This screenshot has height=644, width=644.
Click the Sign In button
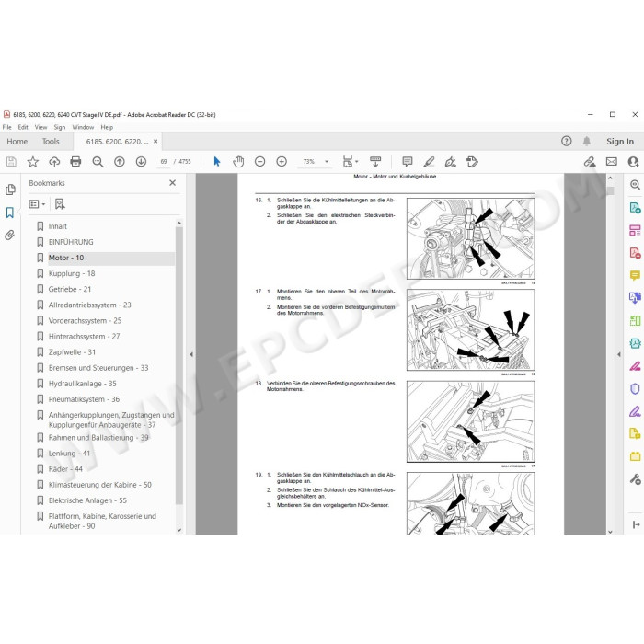[620, 142]
